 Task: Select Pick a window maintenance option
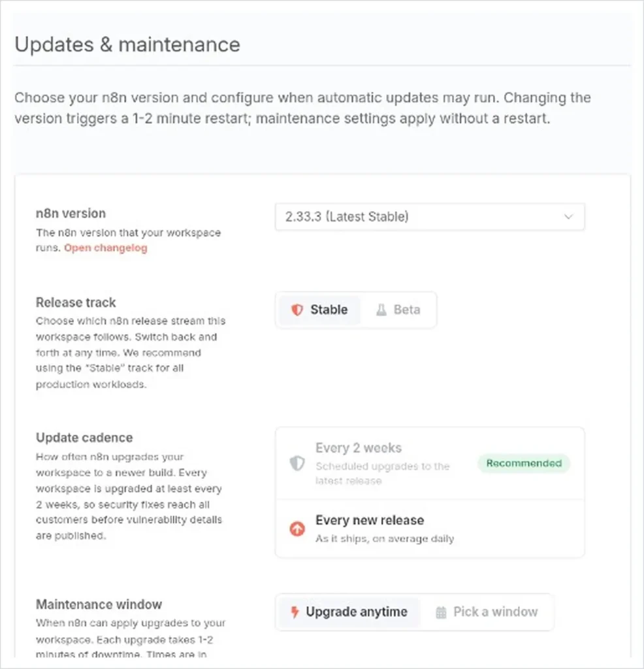point(487,612)
